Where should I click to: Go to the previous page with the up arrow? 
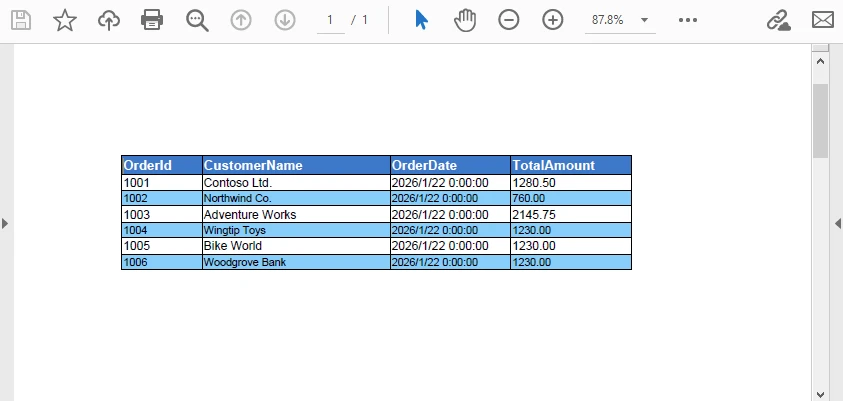coord(241,20)
